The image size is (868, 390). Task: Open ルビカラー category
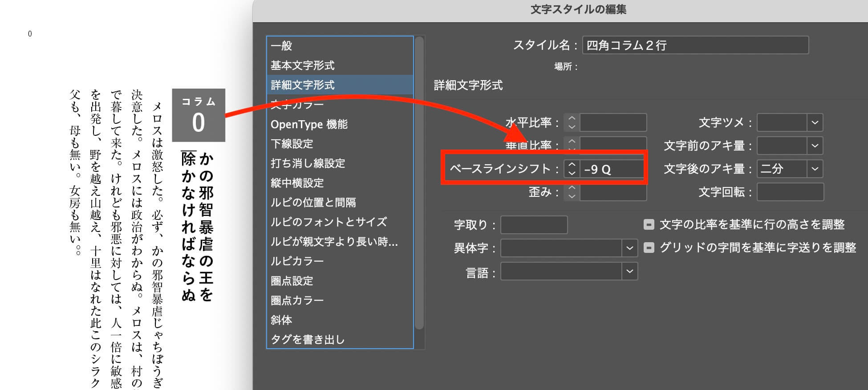[297, 261]
